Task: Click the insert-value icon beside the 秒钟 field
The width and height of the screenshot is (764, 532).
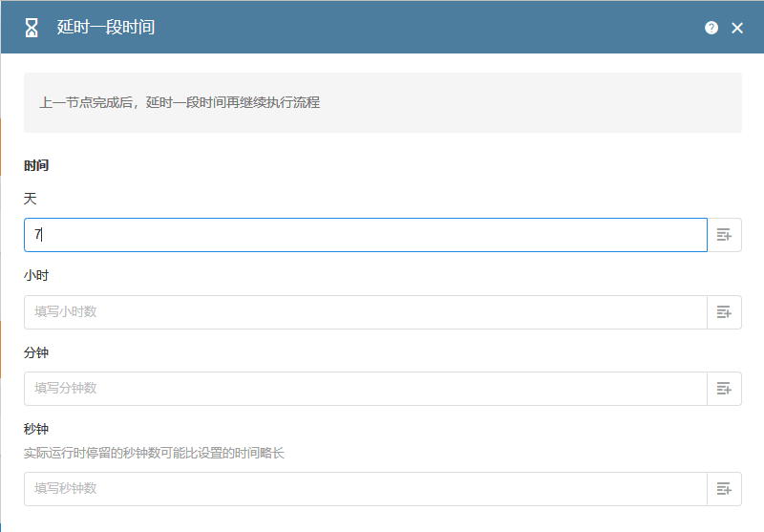Action: 724,489
